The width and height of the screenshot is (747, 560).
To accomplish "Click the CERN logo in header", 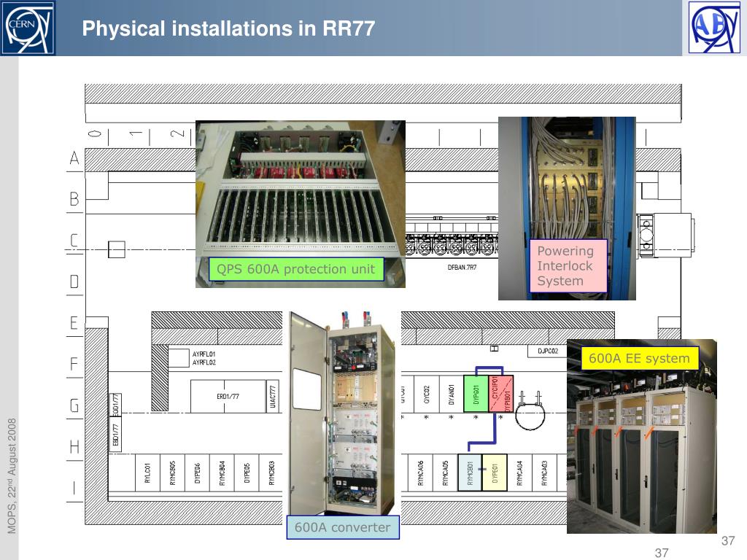I will point(28,28).
